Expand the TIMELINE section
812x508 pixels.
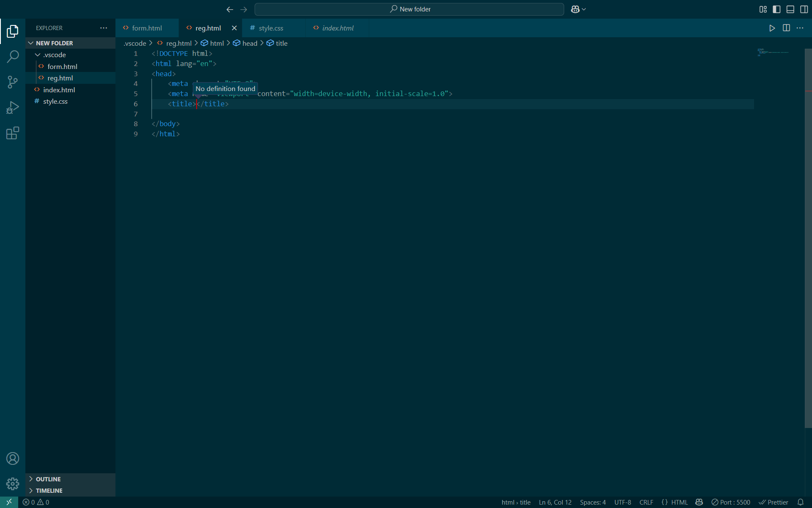(x=70, y=491)
